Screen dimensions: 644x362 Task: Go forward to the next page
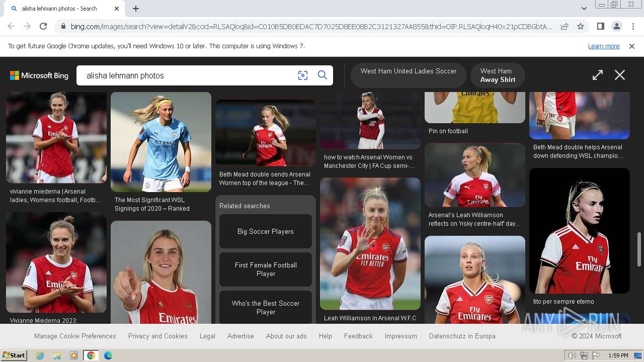pos(27,26)
